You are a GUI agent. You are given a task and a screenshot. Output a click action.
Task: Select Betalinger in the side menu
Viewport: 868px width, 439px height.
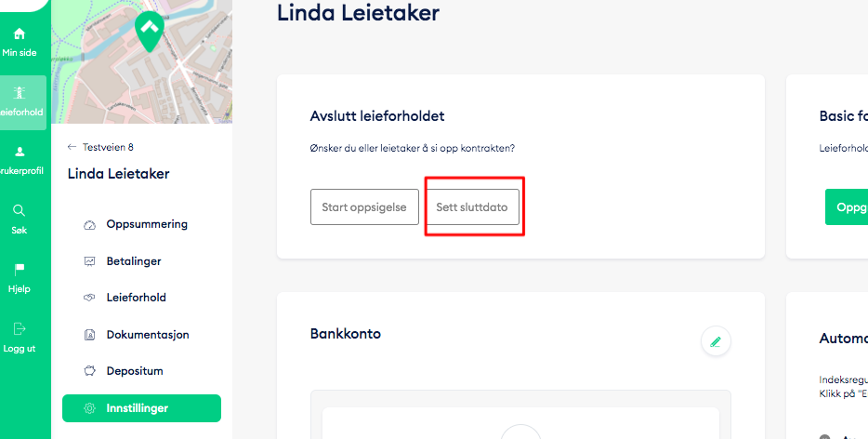pos(136,261)
